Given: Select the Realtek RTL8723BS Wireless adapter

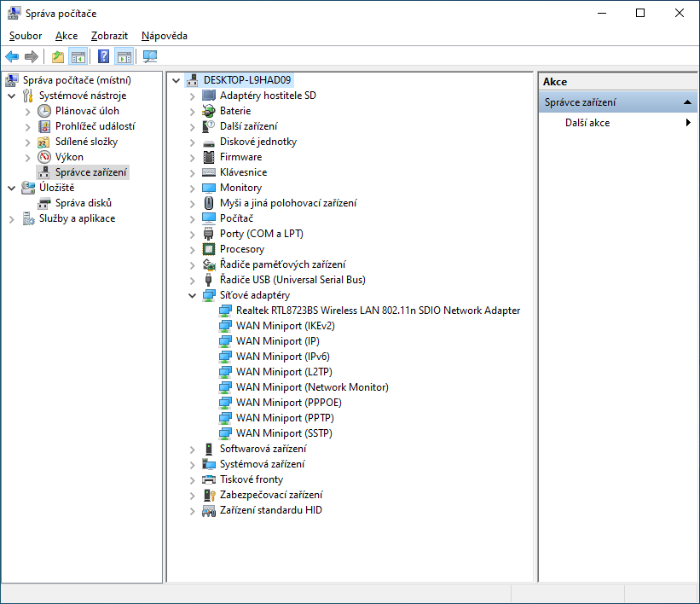Looking at the screenshot, I should pyautogui.click(x=378, y=311).
